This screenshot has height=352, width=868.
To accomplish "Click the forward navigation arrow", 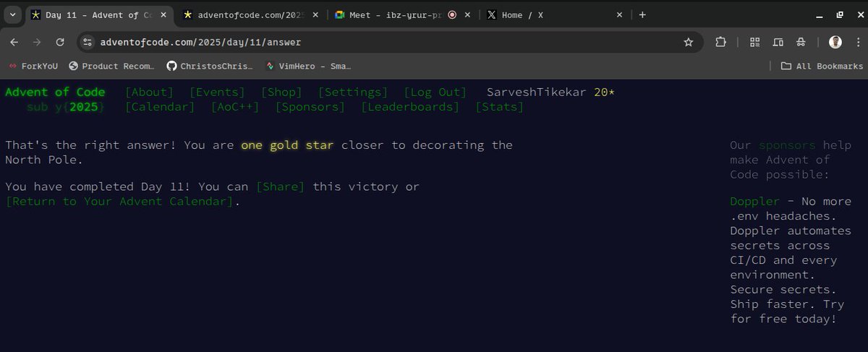I will [37, 42].
